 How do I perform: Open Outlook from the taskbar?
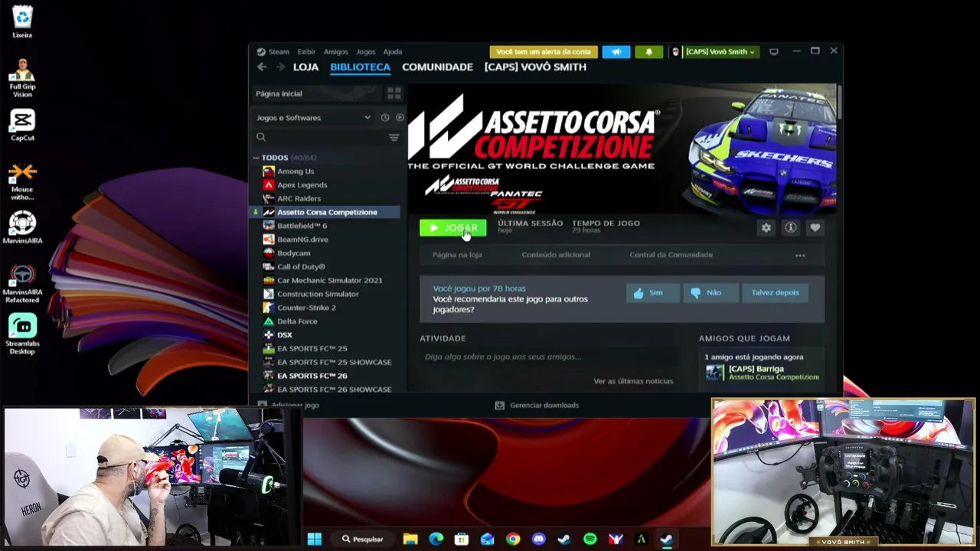[488, 540]
